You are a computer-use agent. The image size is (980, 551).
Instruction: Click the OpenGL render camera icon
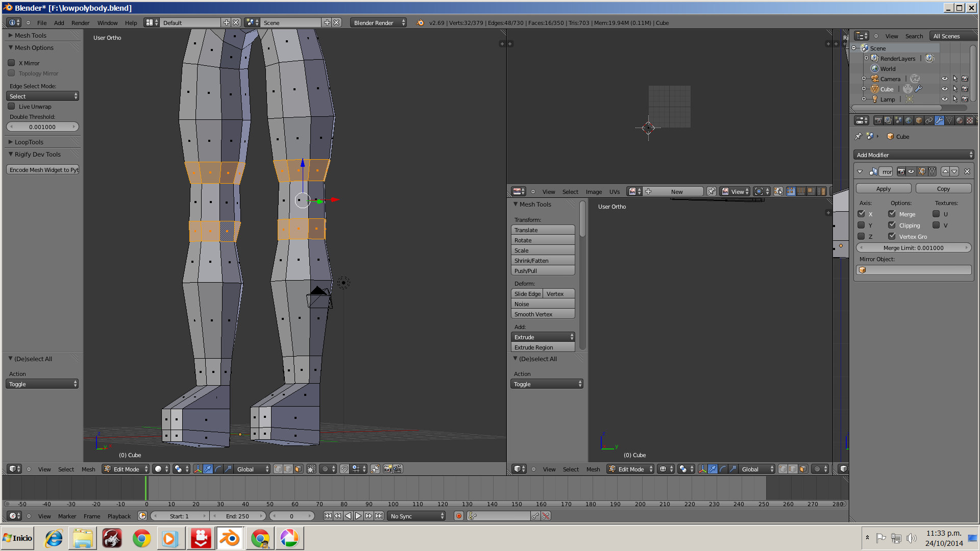tap(387, 469)
